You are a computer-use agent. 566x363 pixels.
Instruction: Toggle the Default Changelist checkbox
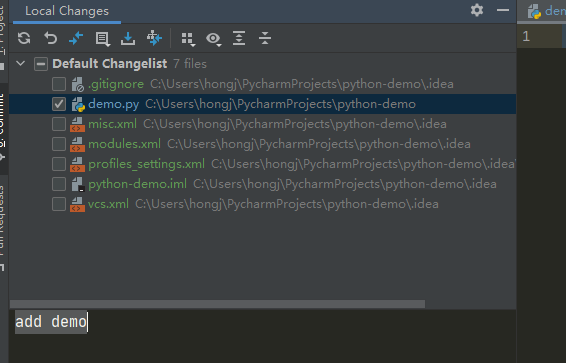(x=41, y=64)
